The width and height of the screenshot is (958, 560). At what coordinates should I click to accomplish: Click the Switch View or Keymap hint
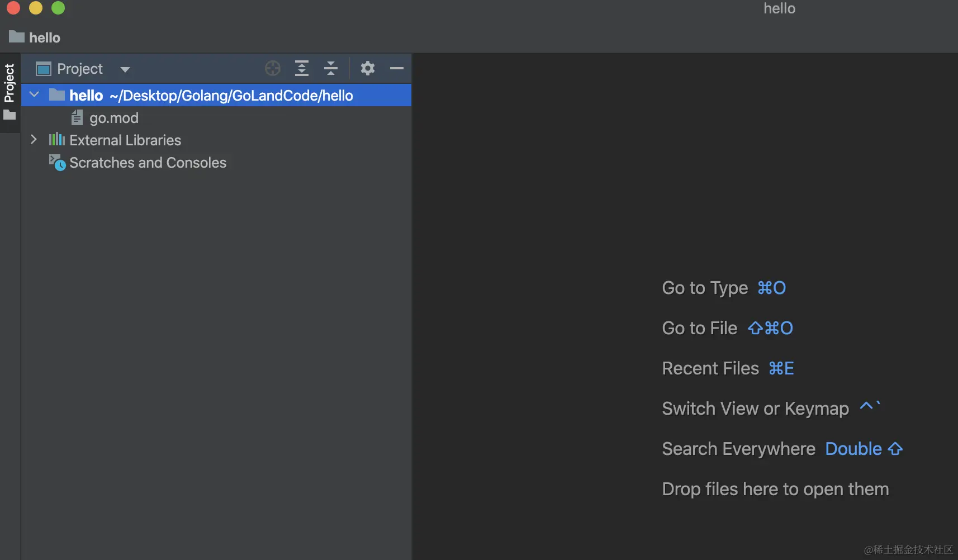pyautogui.click(x=756, y=409)
